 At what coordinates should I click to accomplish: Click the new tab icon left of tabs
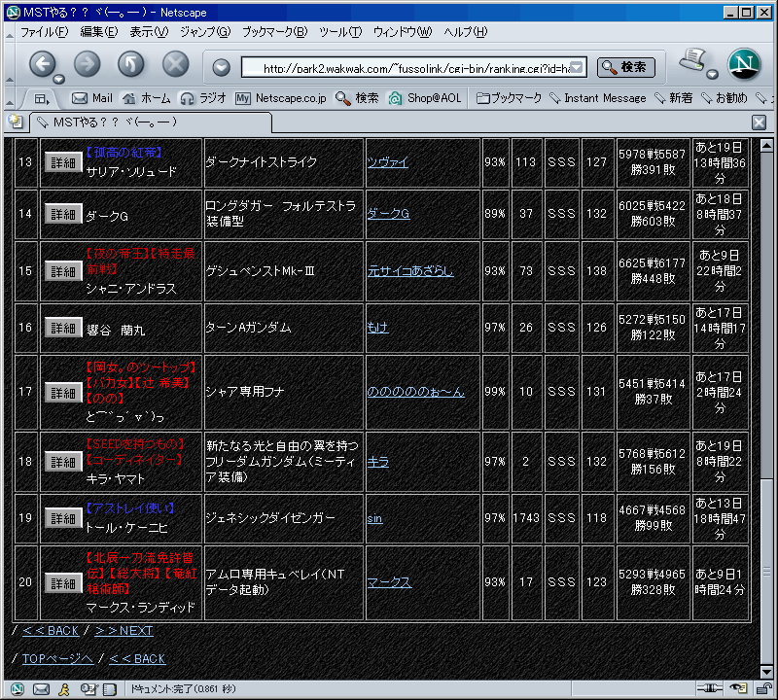tap(16, 122)
